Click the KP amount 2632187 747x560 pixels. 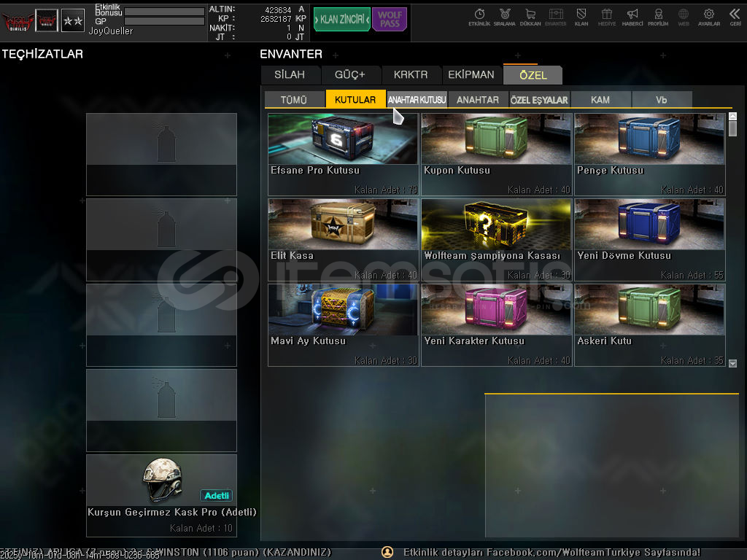tap(276, 19)
